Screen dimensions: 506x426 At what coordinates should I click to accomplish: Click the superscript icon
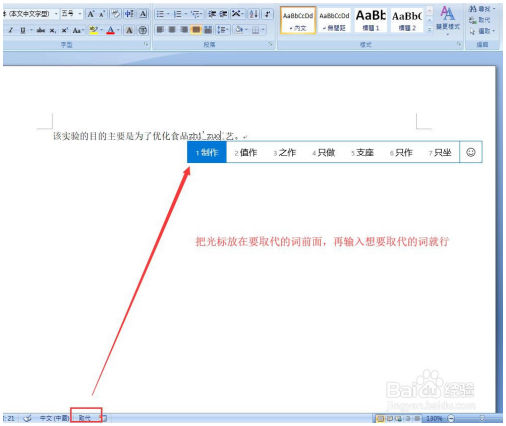coord(64,31)
